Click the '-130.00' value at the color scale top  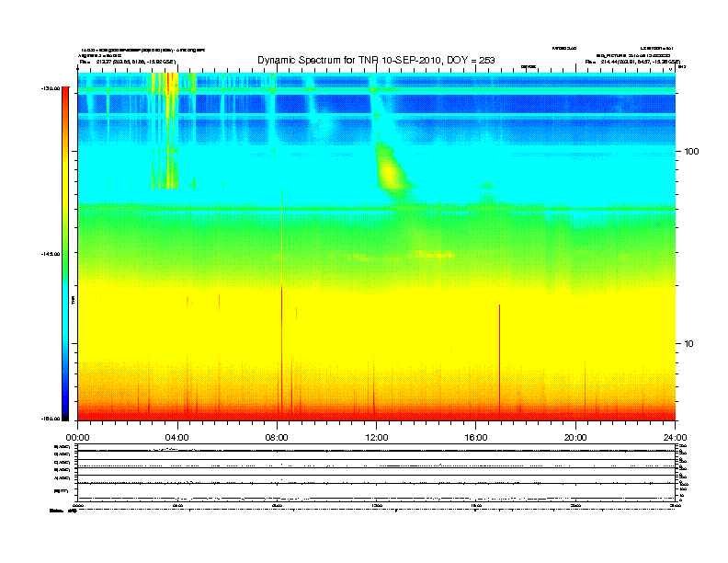tap(51, 88)
